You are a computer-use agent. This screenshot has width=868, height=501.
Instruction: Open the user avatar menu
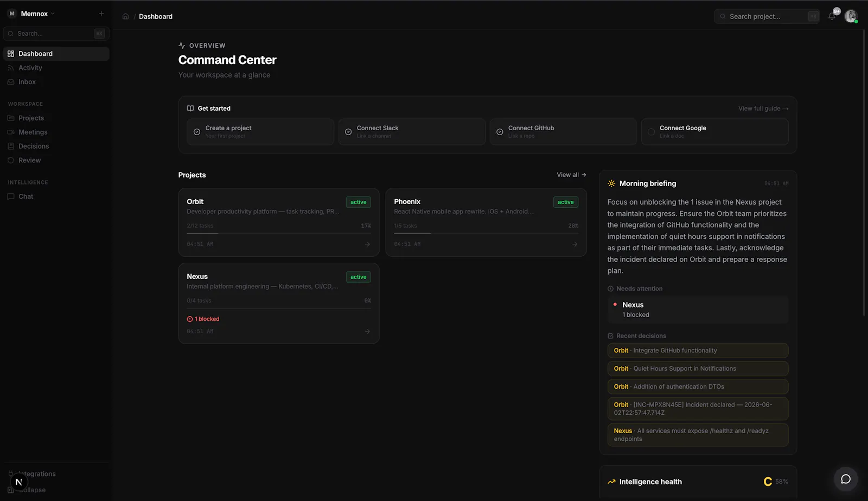[851, 16]
